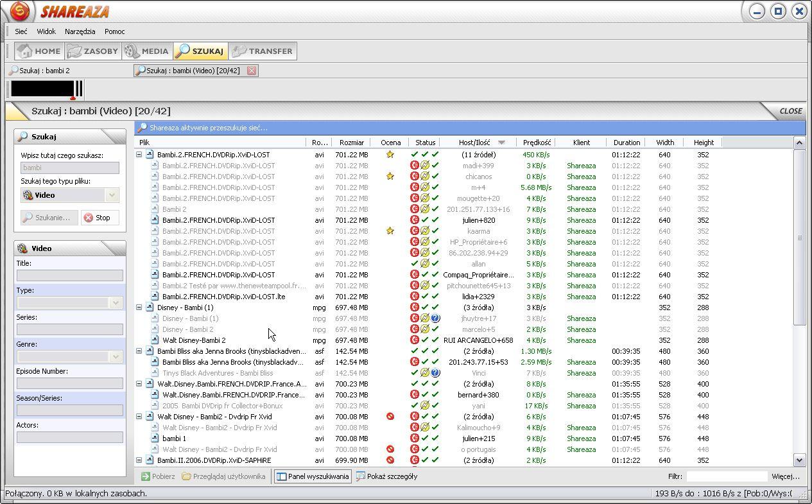Click the Actors metadata field
This screenshot has width=812, height=504.
pyautogui.click(x=70, y=437)
